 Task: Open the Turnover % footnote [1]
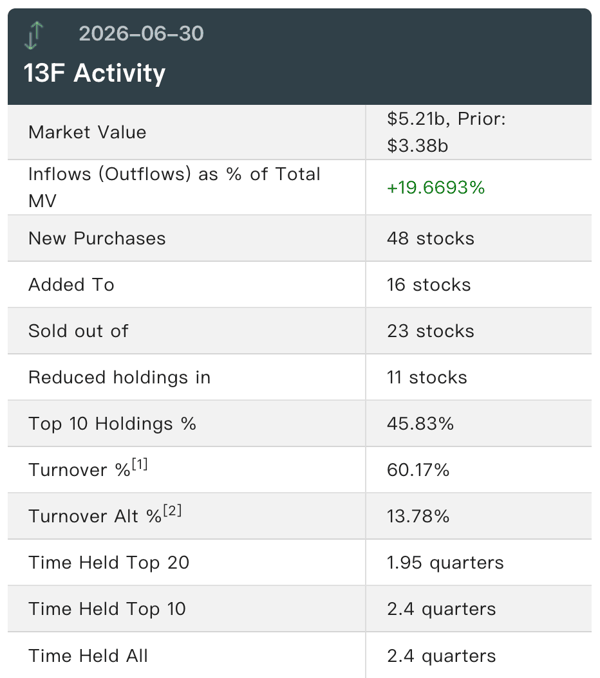coord(140,464)
